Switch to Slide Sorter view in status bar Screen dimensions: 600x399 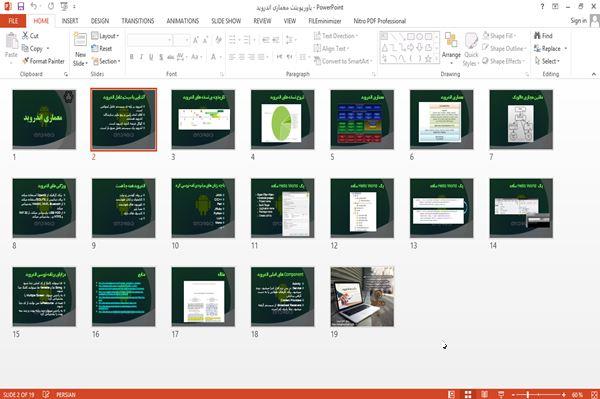point(468,394)
